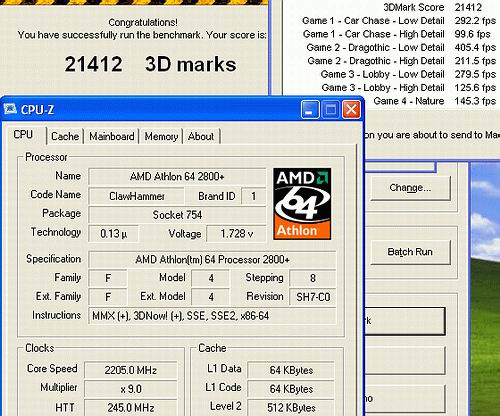500x416 pixels.
Task: Switch to the Cache tab
Action: [65, 136]
